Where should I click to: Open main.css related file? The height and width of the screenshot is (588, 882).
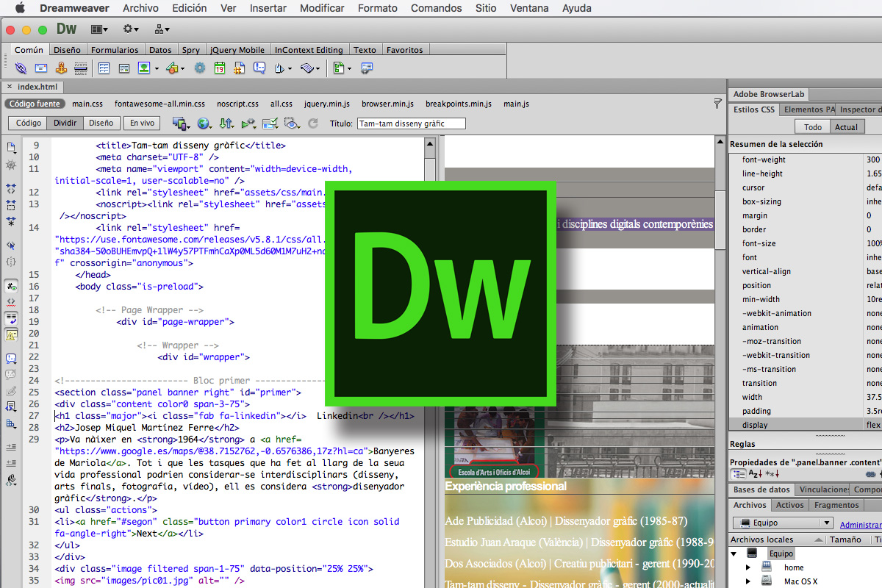click(87, 104)
